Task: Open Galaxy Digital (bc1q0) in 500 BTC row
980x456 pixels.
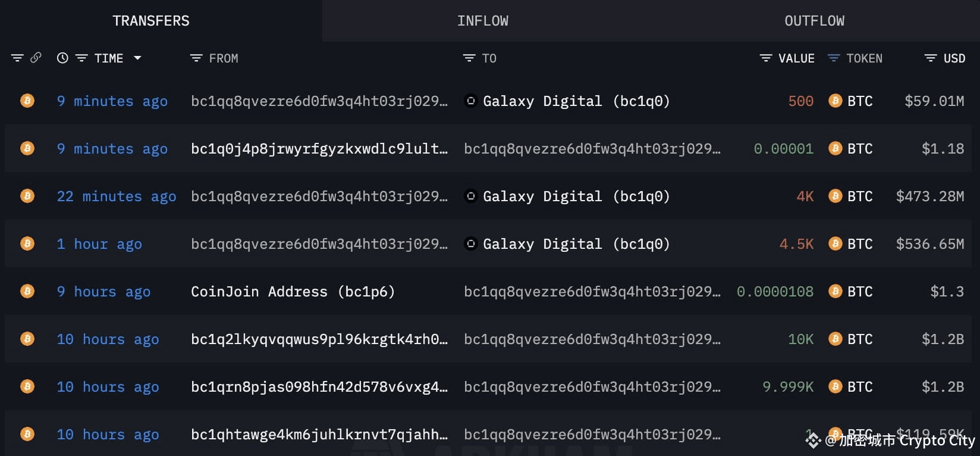Action: [576, 101]
